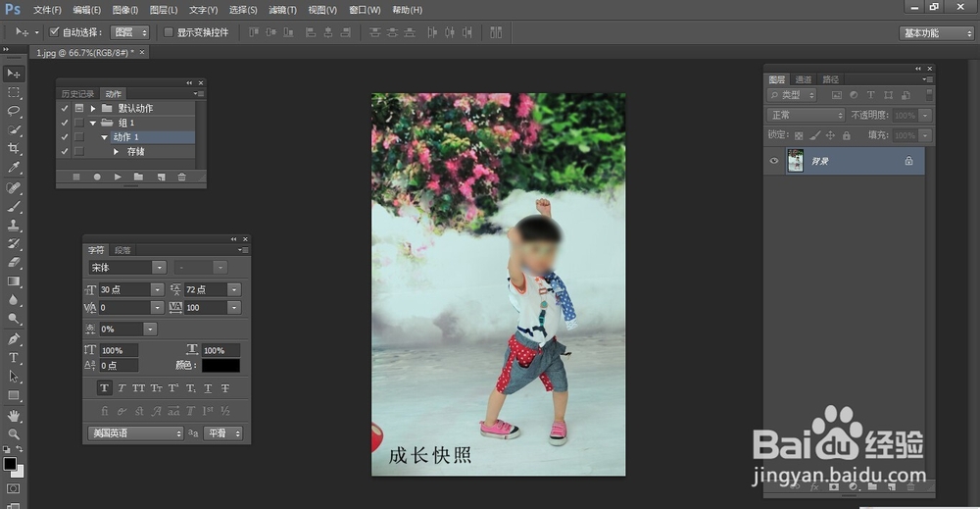The height and width of the screenshot is (509, 980).
Task: Open the 滤镜(T) menu
Action: 282,10
